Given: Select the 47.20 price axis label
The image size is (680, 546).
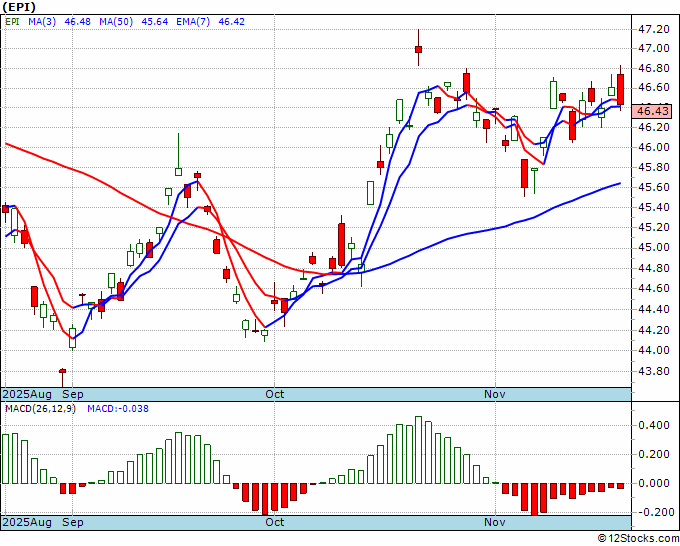Looking at the screenshot, I should 654,29.
